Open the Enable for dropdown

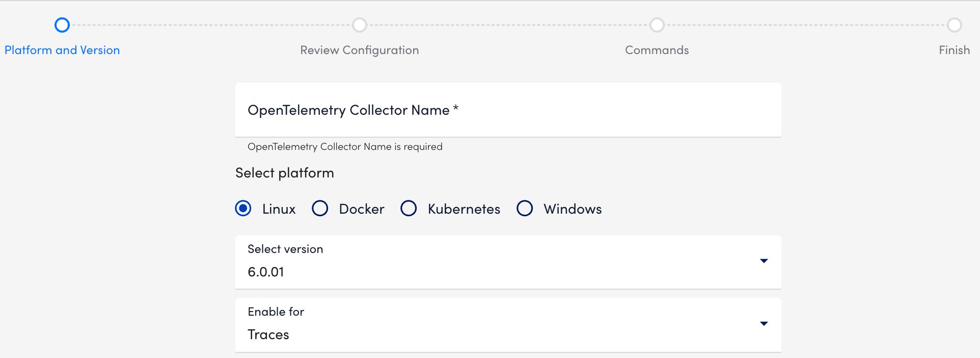click(x=508, y=325)
